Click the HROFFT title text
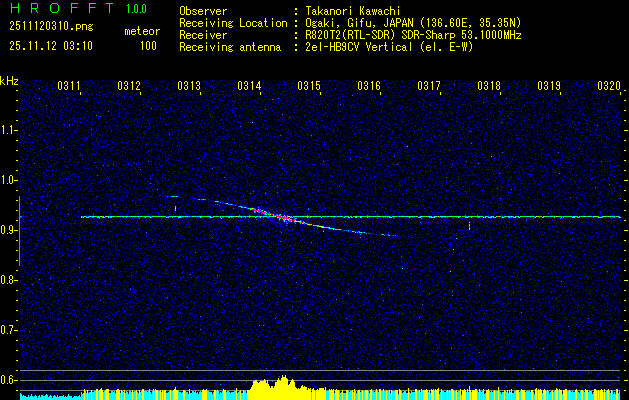Screen dimensions: 629x400 point(62,8)
